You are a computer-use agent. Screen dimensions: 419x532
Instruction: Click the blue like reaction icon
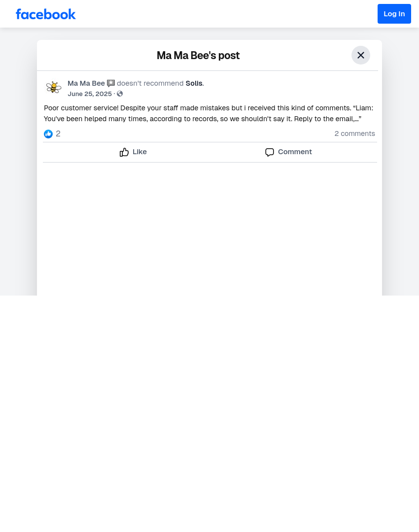[x=48, y=134]
